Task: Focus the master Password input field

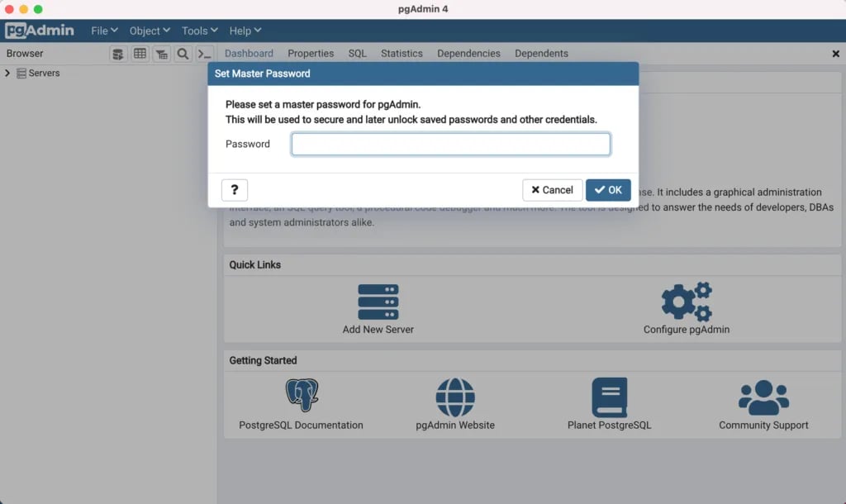Action: 451,144
